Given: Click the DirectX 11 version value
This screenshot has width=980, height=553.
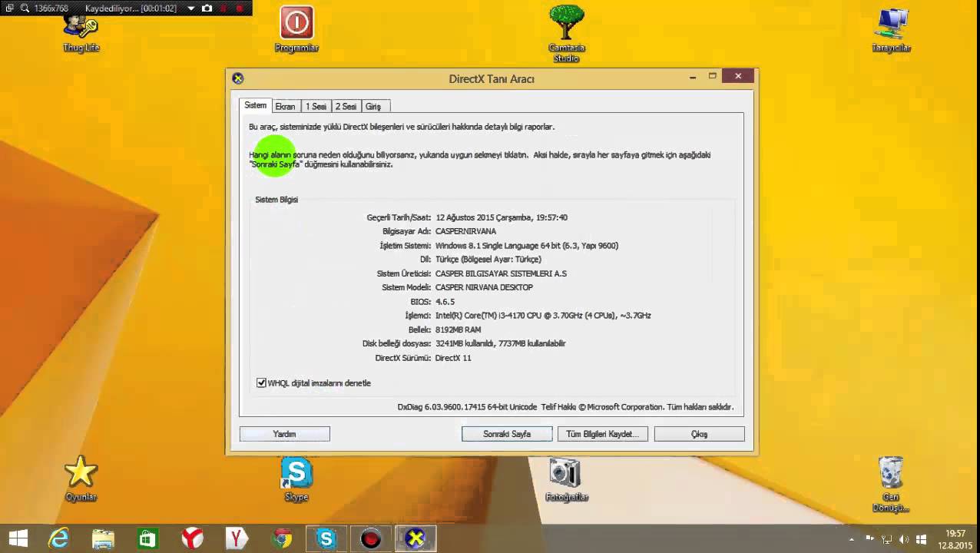Looking at the screenshot, I should coord(453,358).
